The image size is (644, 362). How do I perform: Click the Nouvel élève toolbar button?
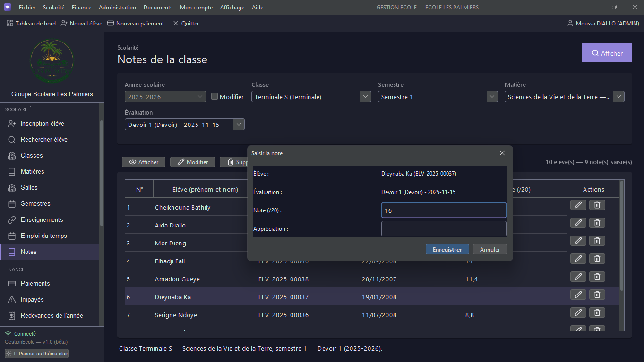[x=81, y=23]
